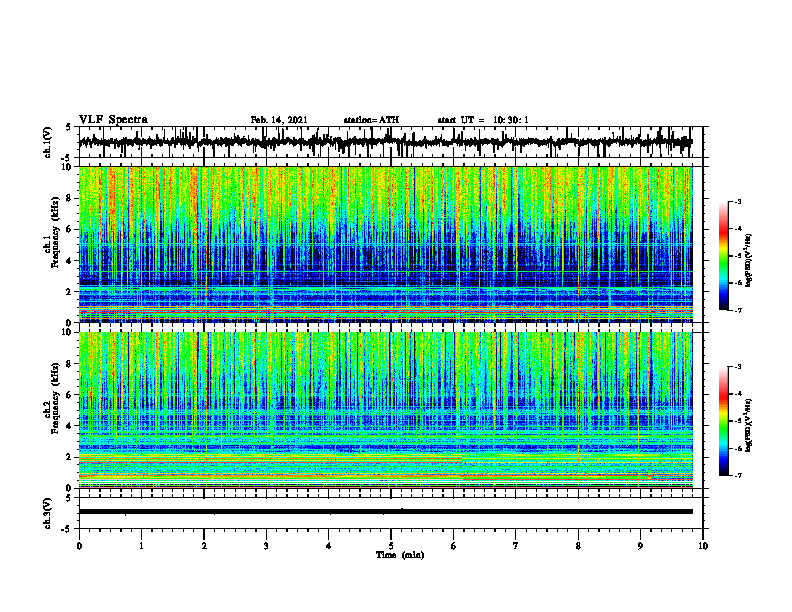Click the "-7" label on ch.2 color bar
This screenshot has height=612, width=792.
(x=738, y=476)
